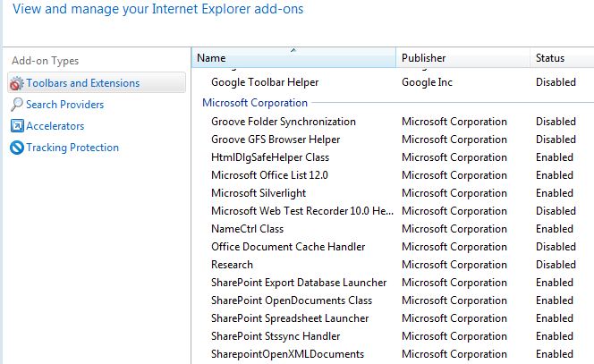Viewport: 594px width, 364px height.
Task: Click Enabled status of HtmlDlgSafeHelper Class
Action: tap(555, 157)
